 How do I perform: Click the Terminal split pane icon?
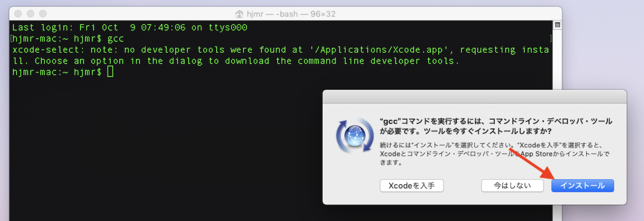pyautogui.click(x=557, y=25)
